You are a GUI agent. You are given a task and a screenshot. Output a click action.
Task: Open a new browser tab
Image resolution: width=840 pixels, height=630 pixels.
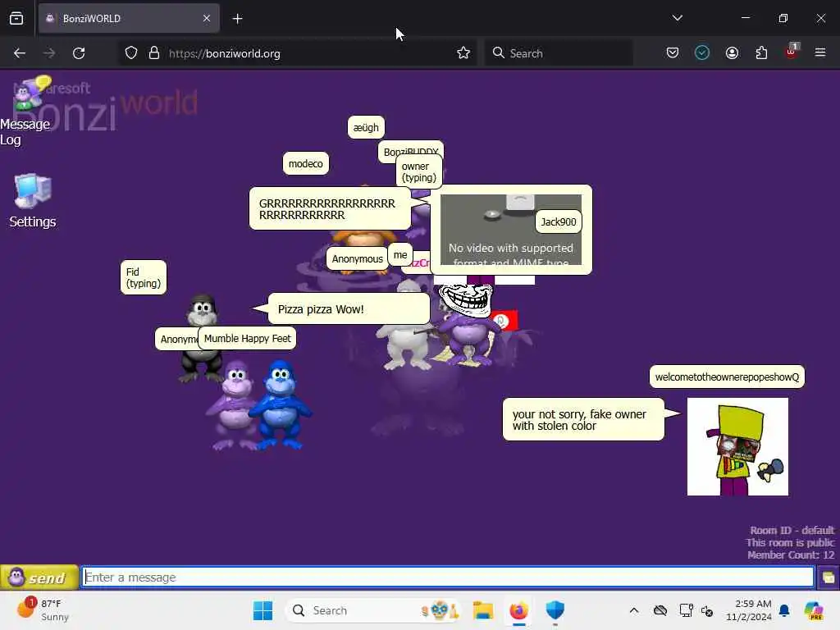237,19
